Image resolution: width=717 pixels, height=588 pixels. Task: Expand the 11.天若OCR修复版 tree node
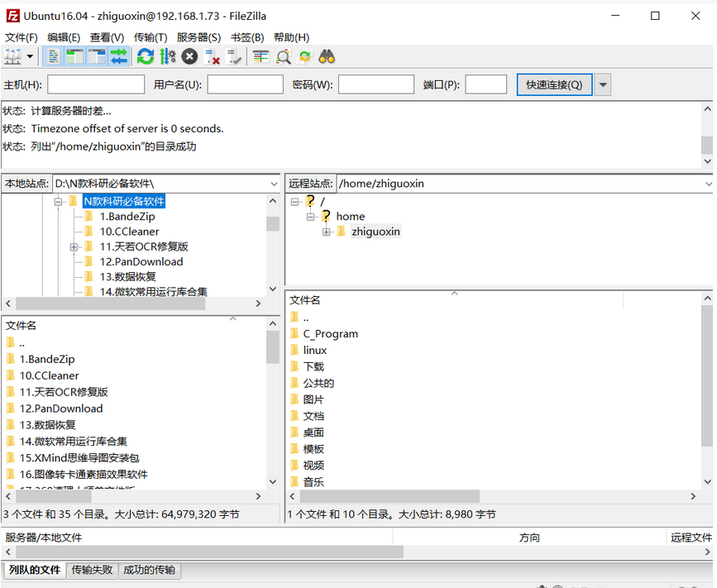[74, 247]
